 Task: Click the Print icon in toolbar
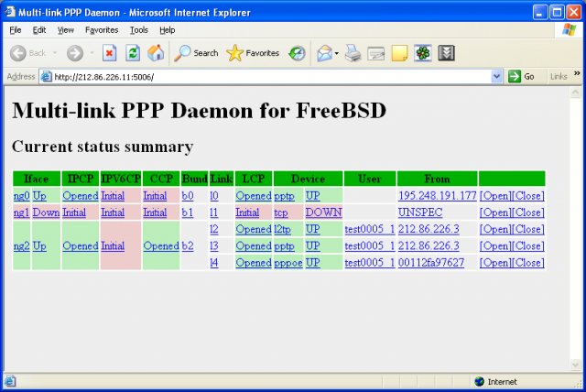coord(353,53)
